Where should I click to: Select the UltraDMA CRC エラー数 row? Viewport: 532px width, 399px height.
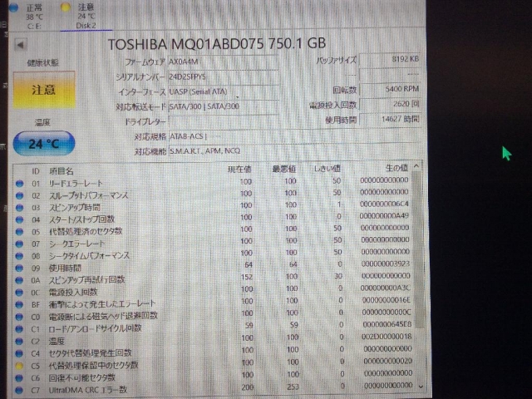pos(213,389)
